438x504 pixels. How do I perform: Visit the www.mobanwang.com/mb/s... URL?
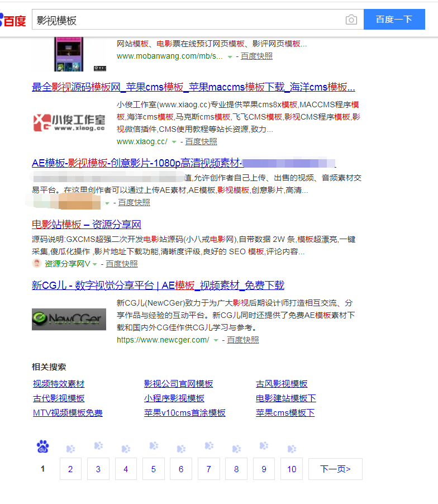pos(170,56)
